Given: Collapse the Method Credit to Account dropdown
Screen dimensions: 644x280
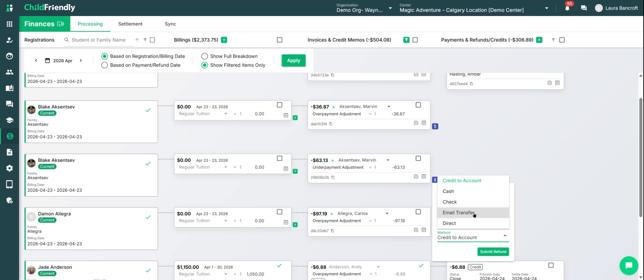Looking at the screenshot, I should [x=505, y=236].
